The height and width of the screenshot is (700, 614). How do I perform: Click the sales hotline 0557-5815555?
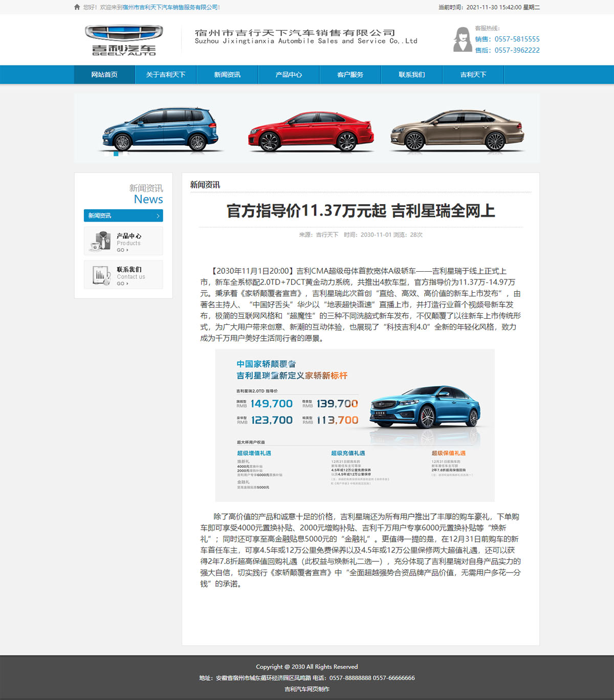point(517,39)
